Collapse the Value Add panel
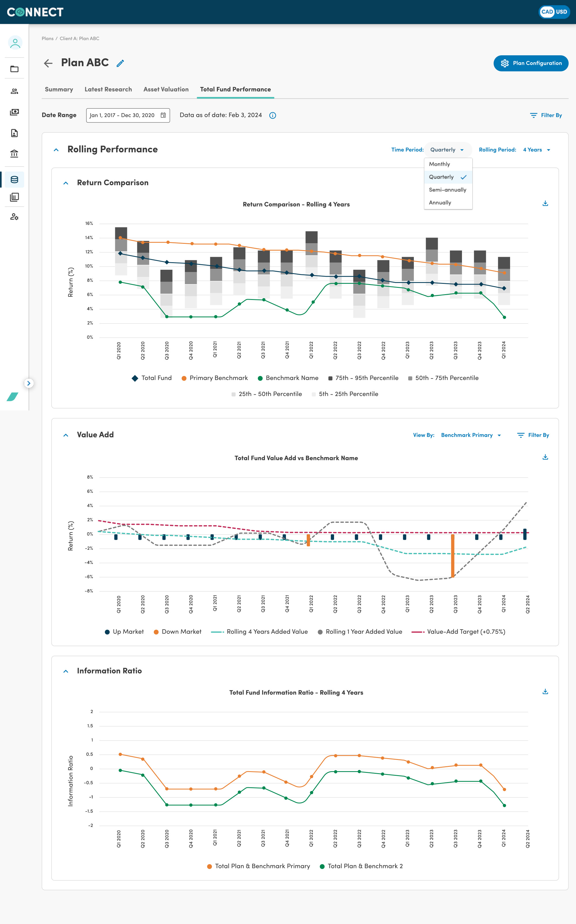576x924 pixels. (66, 435)
